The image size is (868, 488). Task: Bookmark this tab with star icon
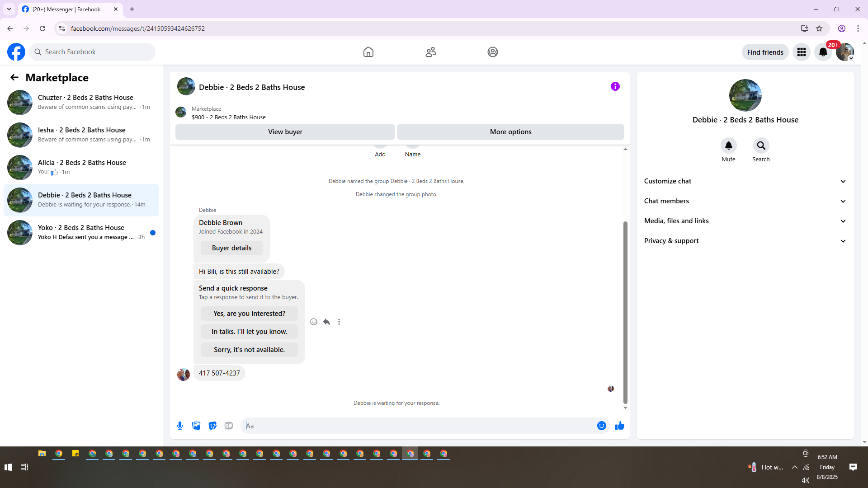(819, 28)
